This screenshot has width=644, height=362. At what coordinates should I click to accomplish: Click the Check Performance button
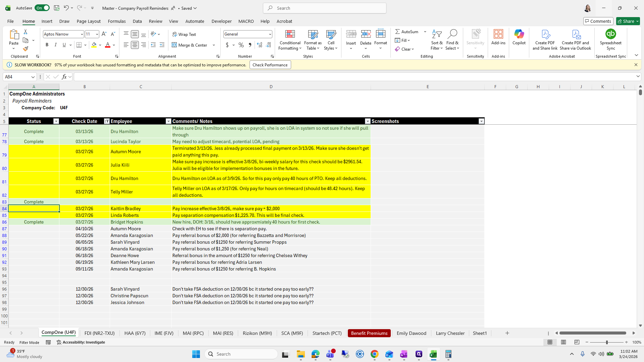click(x=270, y=65)
